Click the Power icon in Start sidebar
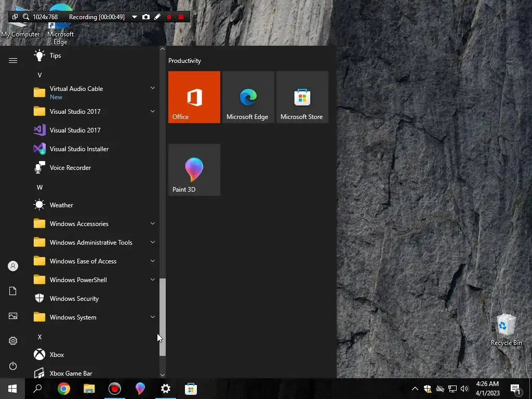532x399 pixels. pyautogui.click(x=13, y=366)
